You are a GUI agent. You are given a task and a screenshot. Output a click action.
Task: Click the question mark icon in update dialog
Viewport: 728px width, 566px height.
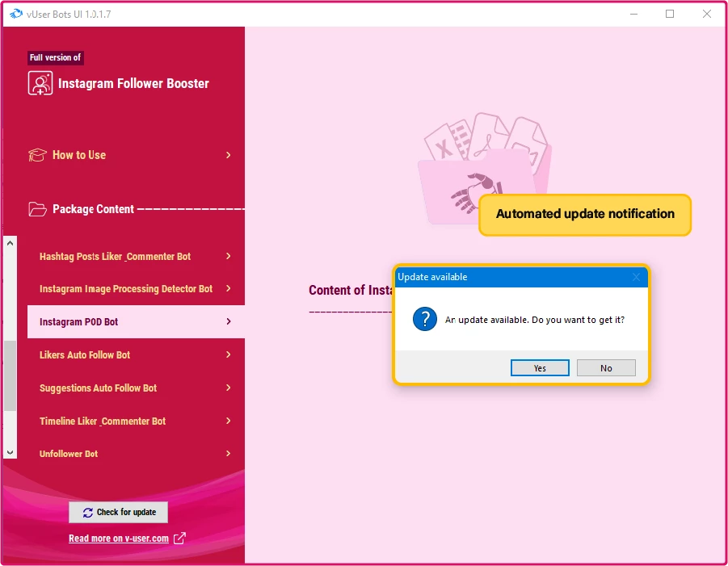tap(425, 319)
